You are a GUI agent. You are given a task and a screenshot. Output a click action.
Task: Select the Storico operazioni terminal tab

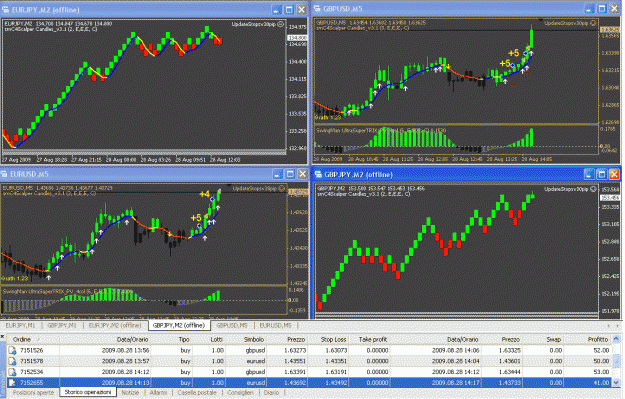(88, 392)
